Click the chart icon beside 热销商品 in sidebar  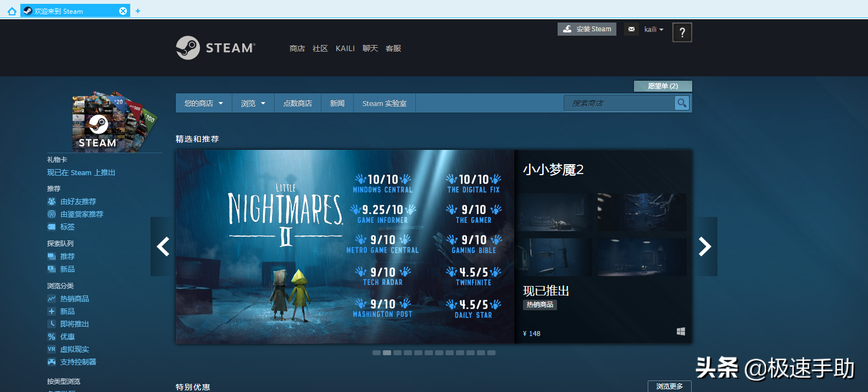(x=52, y=299)
